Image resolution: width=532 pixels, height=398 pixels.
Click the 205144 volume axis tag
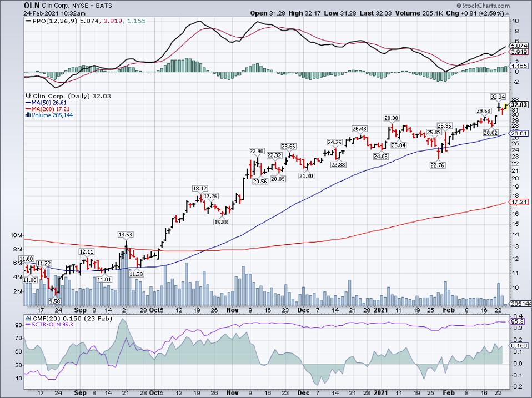click(x=519, y=304)
